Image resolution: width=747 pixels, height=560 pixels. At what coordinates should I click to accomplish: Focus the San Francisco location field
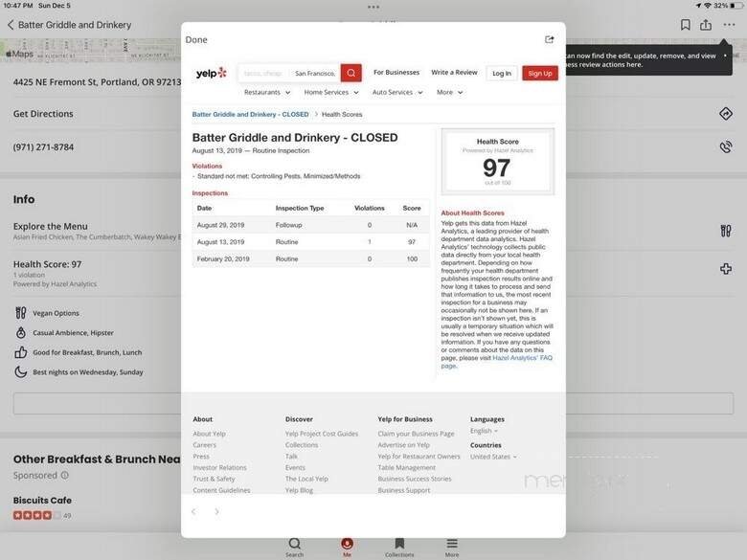point(314,73)
